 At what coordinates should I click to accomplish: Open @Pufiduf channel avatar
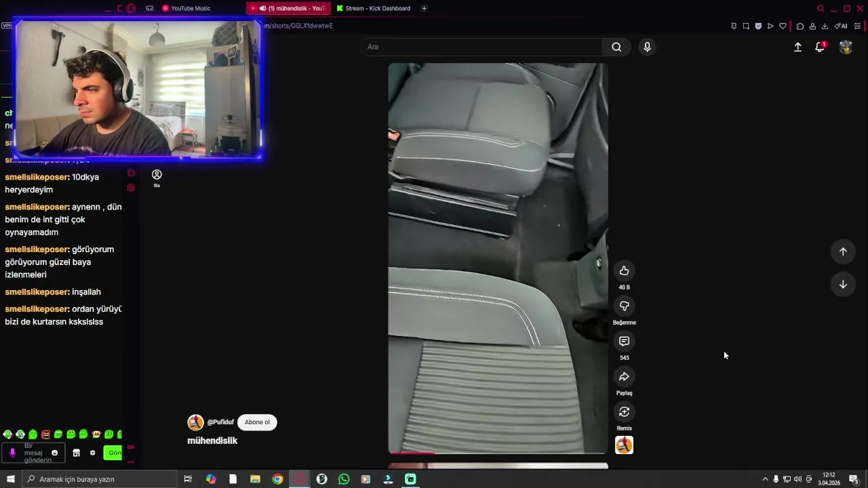[x=195, y=422]
